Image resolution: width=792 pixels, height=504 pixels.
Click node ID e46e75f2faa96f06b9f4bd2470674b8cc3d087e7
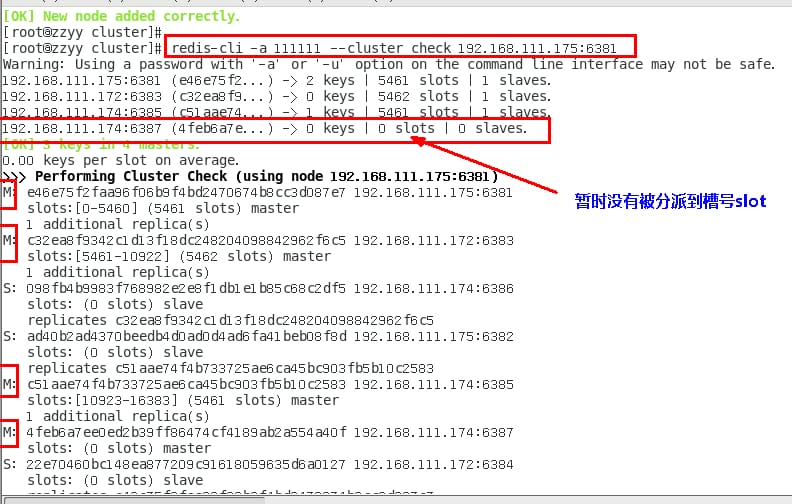(x=186, y=192)
